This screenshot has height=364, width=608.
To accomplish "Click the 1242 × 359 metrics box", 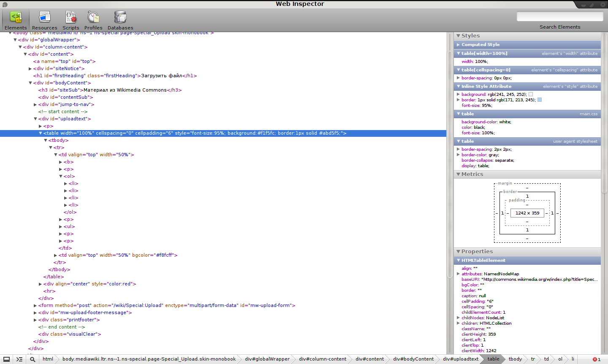I will point(527,213).
